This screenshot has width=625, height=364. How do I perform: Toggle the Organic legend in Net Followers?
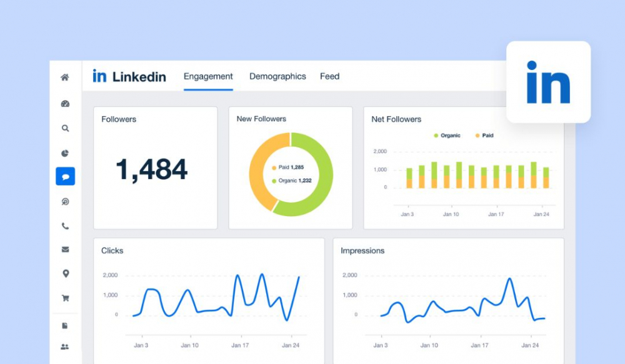(x=447, y=135)
